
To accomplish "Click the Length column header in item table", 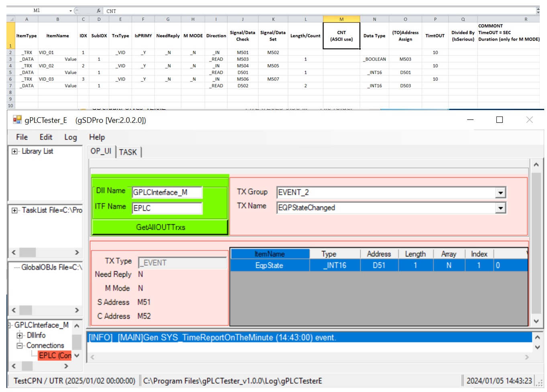I will 415,254.
